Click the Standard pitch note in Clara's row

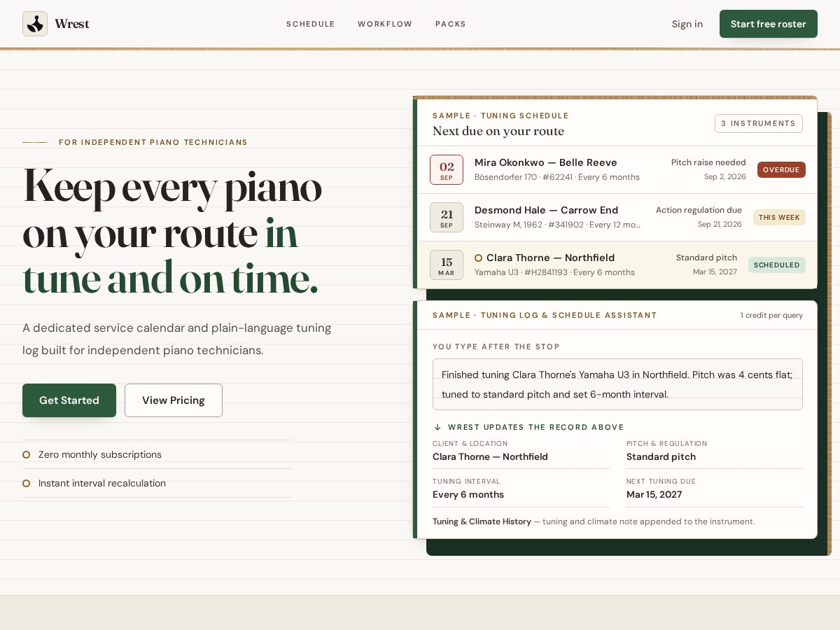tap(706, 258)
